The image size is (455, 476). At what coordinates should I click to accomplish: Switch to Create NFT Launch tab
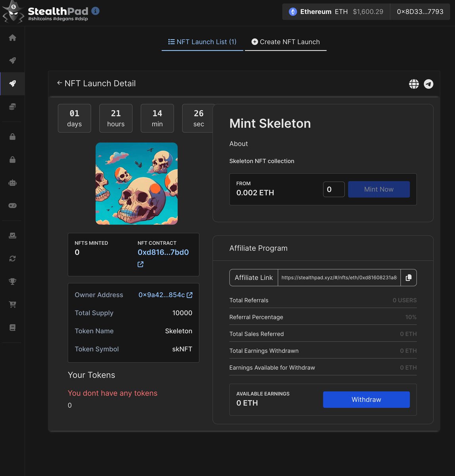[x=286, y=42]
